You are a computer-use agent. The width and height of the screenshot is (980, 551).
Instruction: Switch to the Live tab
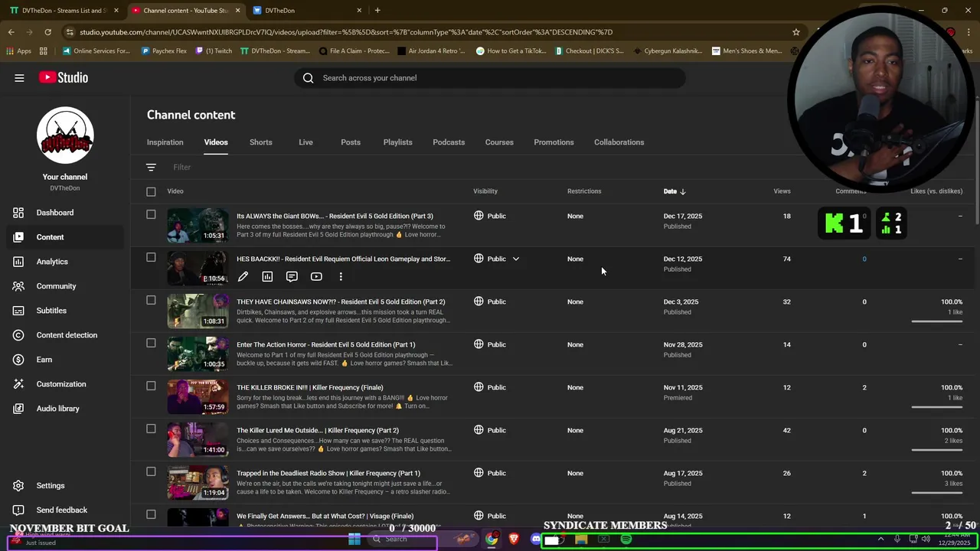pos(305,142)
